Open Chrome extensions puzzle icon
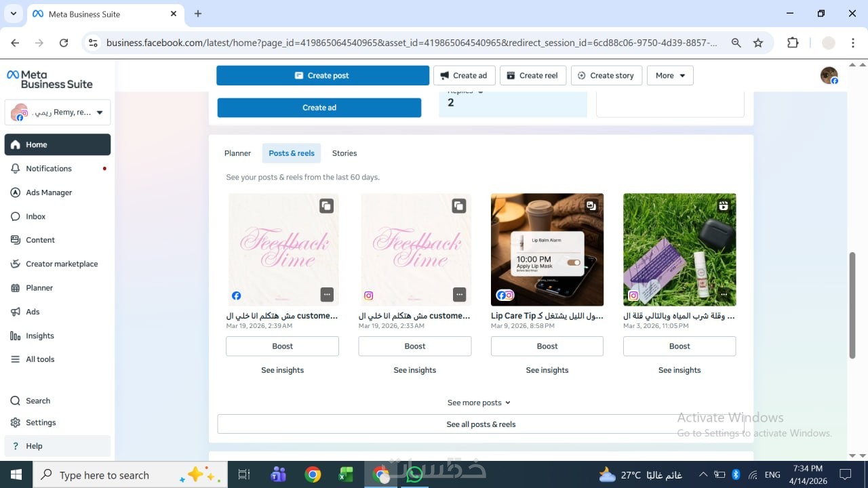This screenshot has width=868, height=488. click(793, 43)
